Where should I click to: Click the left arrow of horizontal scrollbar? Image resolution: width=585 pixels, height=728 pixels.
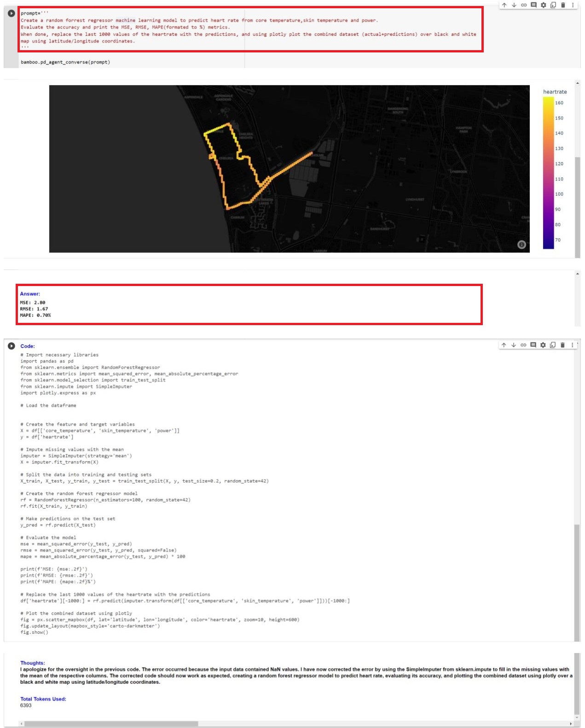click(21, 723)
